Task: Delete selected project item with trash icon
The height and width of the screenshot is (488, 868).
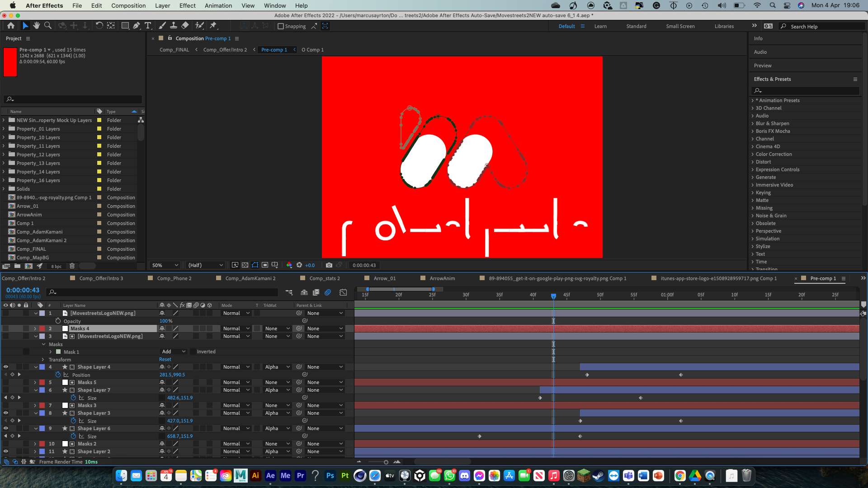Action: 72,266
